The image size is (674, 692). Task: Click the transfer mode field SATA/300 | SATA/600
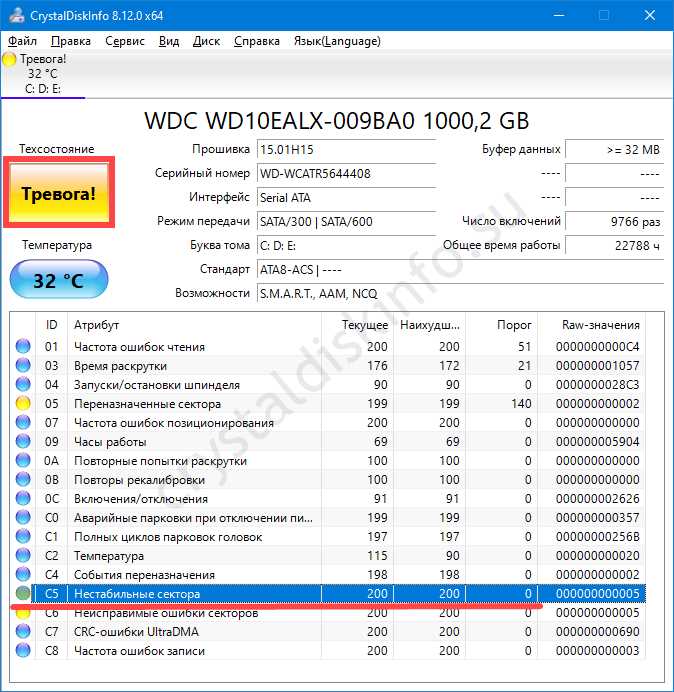pos(346,221)
